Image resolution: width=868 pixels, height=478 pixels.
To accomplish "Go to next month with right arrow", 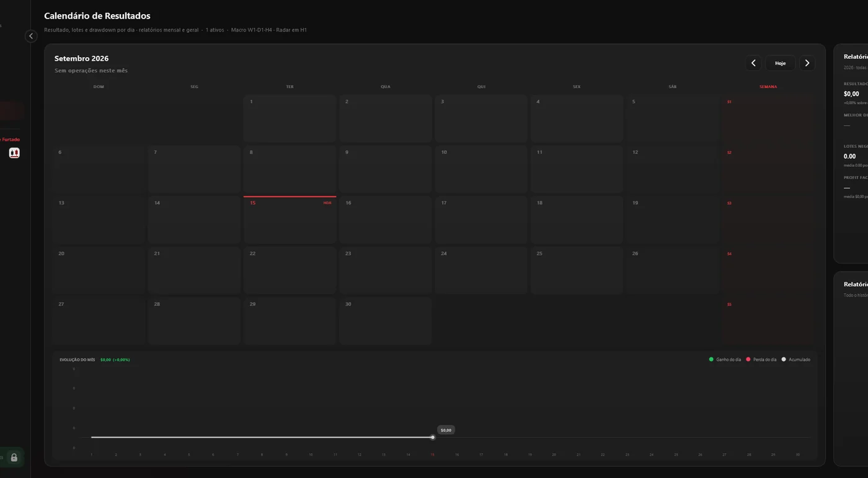I will [807, 63].
